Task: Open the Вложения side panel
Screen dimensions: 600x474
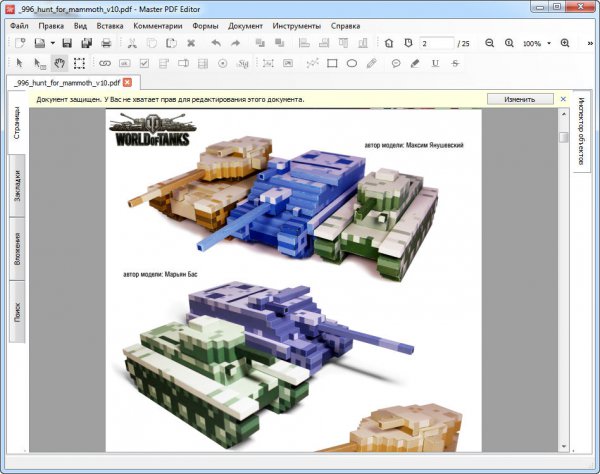Action: pyautogui.click(x=17, y=249)
